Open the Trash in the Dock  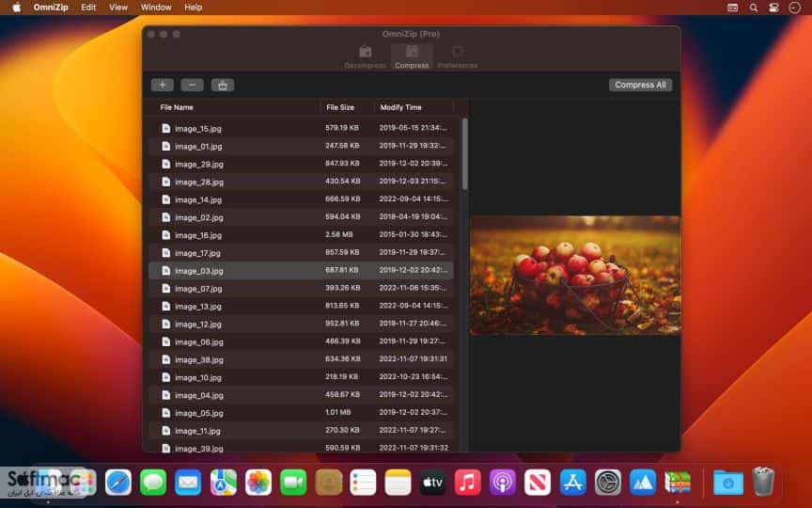pyautogui.click(x=763, y=482)
